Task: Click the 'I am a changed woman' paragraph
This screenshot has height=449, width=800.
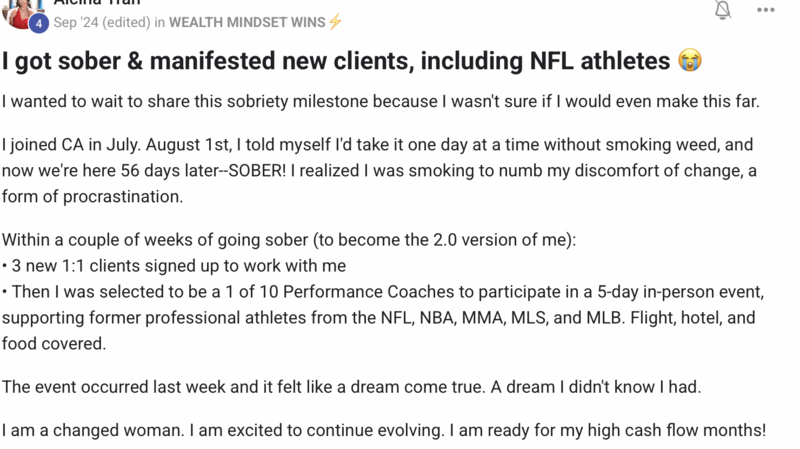Action: (x=384, y=430)
